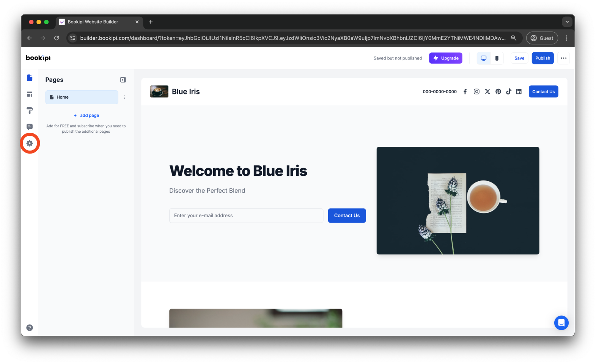The width and height of the screenshot is (596, 364).
Task: Open the tab search dropdown arrow
Action: pyautogui.click(x=567, y=22)
